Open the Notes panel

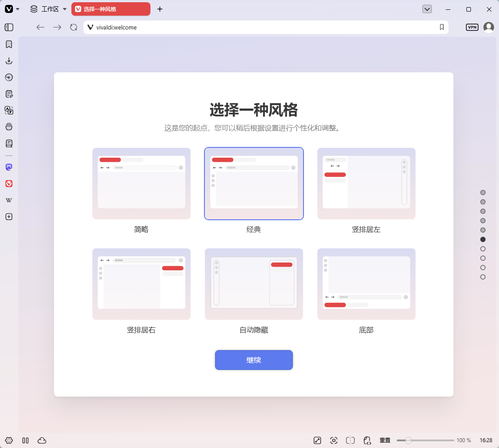click(9, 94)
